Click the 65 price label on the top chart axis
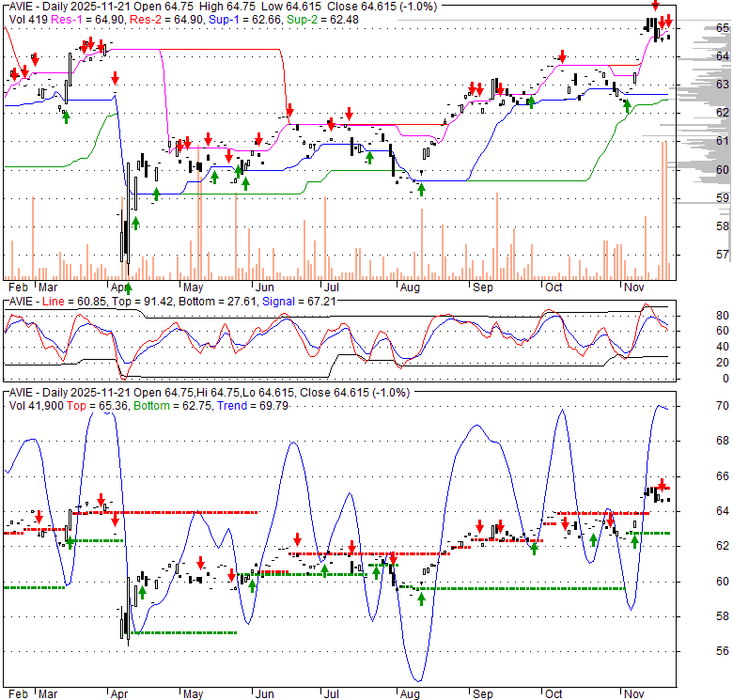Viewport: 733px width, 700px height. pyautogui.click(x=722, y=28)
